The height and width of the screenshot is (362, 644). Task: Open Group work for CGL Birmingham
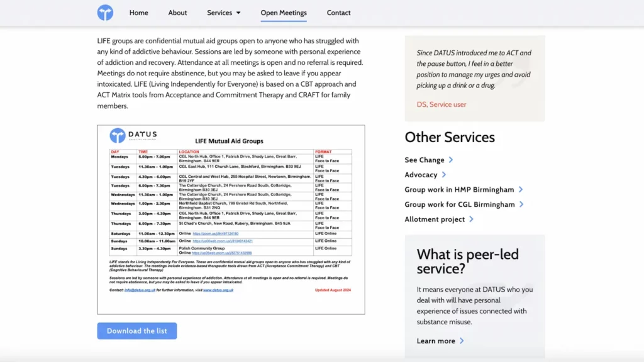click(x=460, y=204)
